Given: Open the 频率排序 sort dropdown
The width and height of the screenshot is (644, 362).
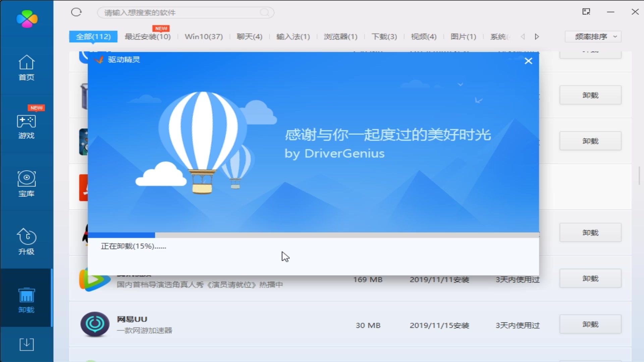Looking at the screenshot, I should click(593, 37).
